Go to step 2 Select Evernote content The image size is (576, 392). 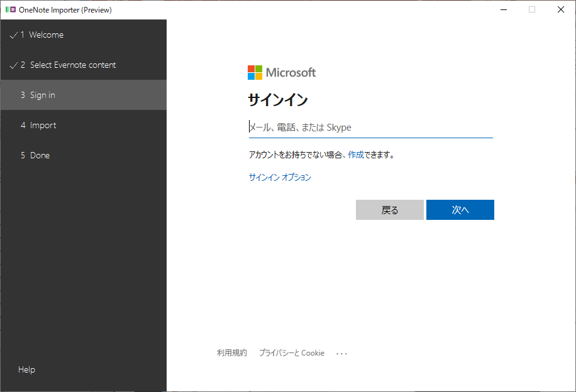tap(84, 65)
